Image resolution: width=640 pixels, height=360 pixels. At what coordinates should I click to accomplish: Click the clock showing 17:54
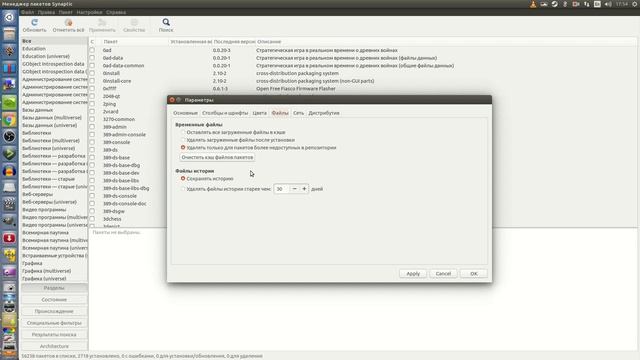(622, 4)
